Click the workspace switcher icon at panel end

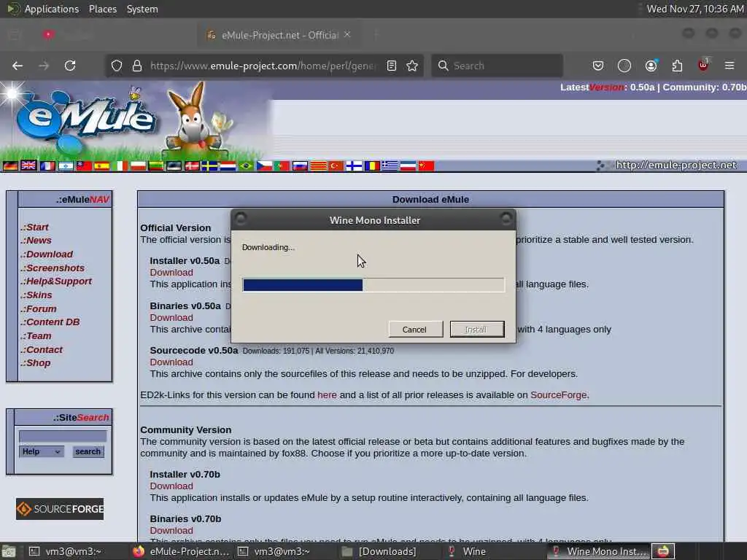point(663,551)
